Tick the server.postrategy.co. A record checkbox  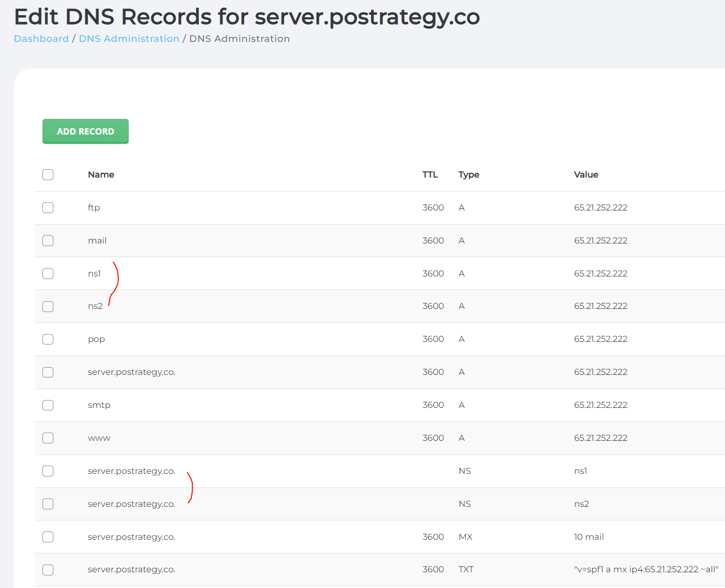point(48,372)
